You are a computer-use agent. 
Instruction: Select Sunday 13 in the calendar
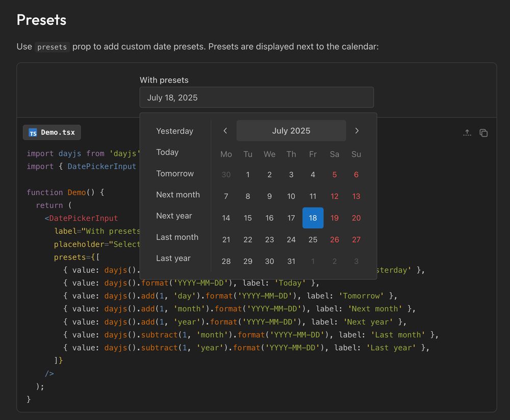[x=356, y=196]
